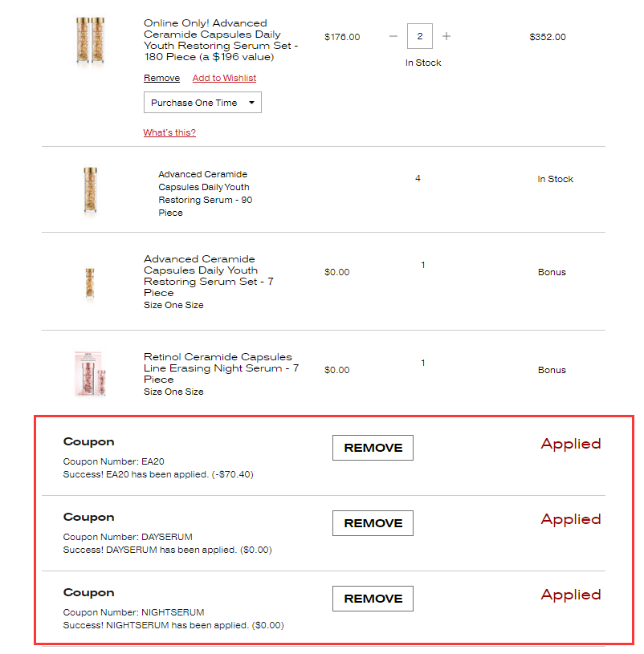Viewport: 644px width, 654px height.
Task: Click the 7 Piece serum set bonus thumbnail
Action: (90, 283)
